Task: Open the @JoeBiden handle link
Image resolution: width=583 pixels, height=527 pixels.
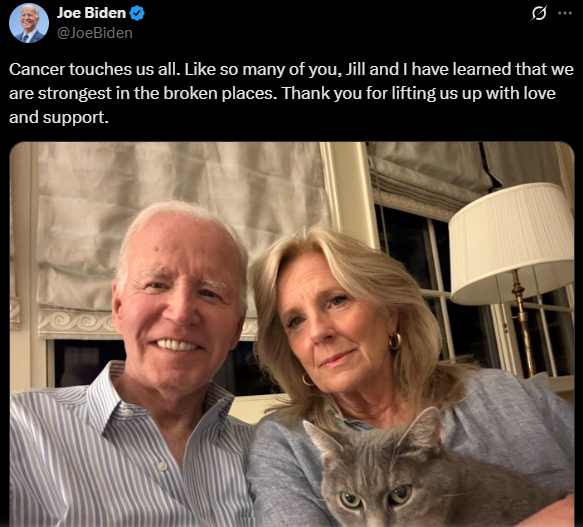Action: click(x=95, y=33)
